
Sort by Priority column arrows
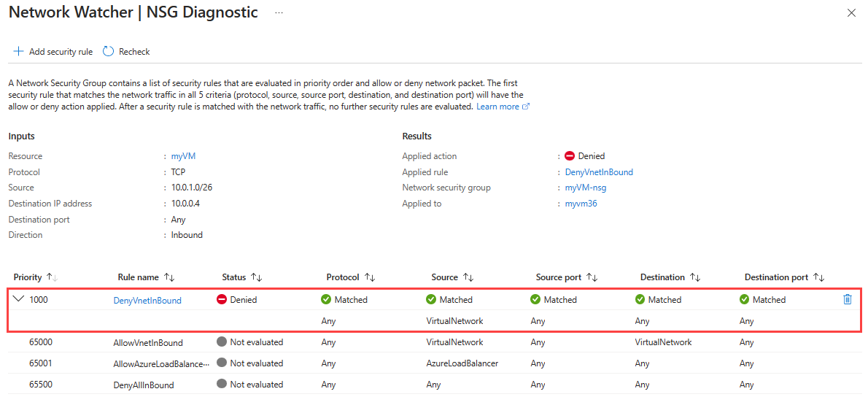[52, 277]
